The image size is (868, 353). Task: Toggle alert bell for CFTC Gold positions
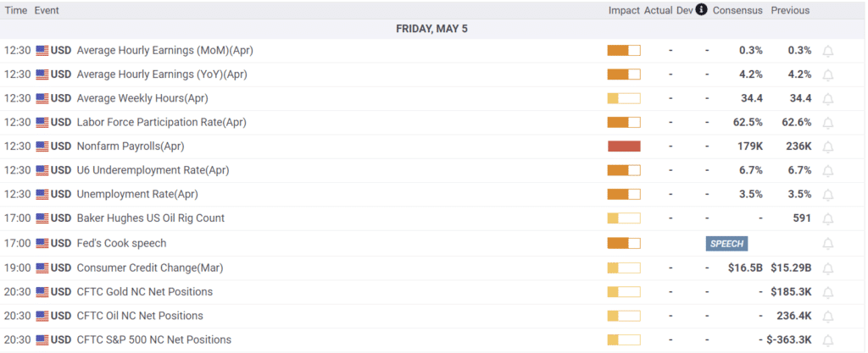tap(828, 292)
